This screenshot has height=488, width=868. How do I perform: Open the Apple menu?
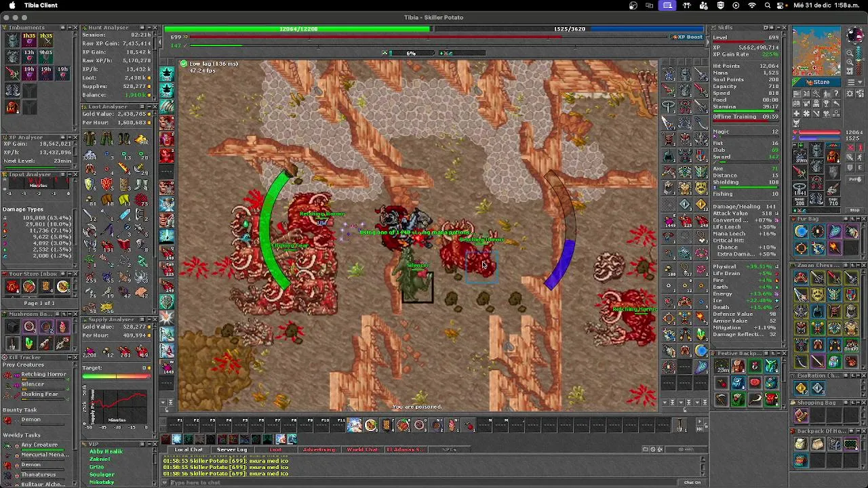pyautogui.click(x=12, y=5)
